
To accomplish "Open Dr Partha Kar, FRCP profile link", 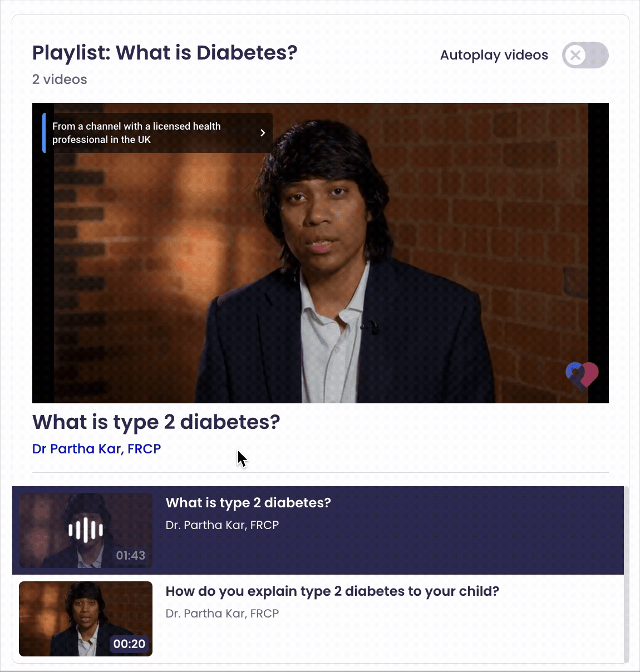I will [96, 449].
